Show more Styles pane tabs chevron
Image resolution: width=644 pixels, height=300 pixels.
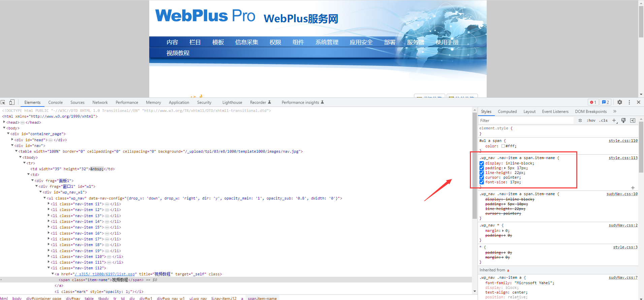[614, 111]
